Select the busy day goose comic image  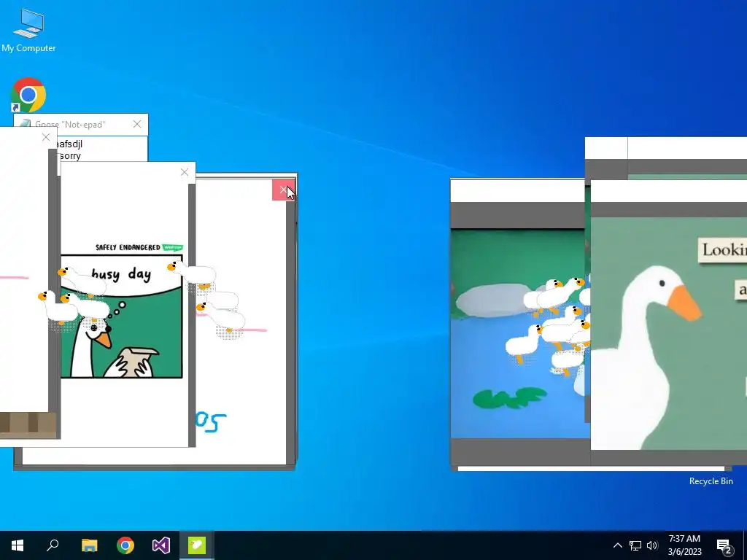(x=122, y=316)
